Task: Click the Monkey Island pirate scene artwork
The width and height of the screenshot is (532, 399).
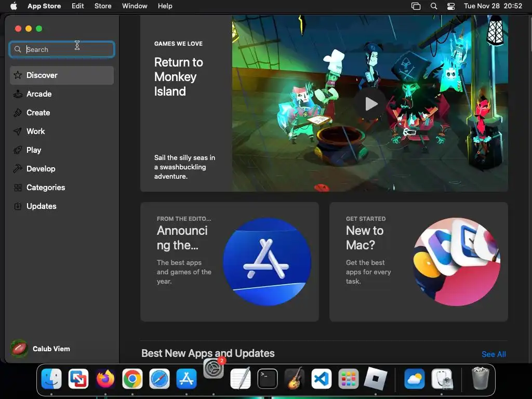Action: [x=370, y=103]
